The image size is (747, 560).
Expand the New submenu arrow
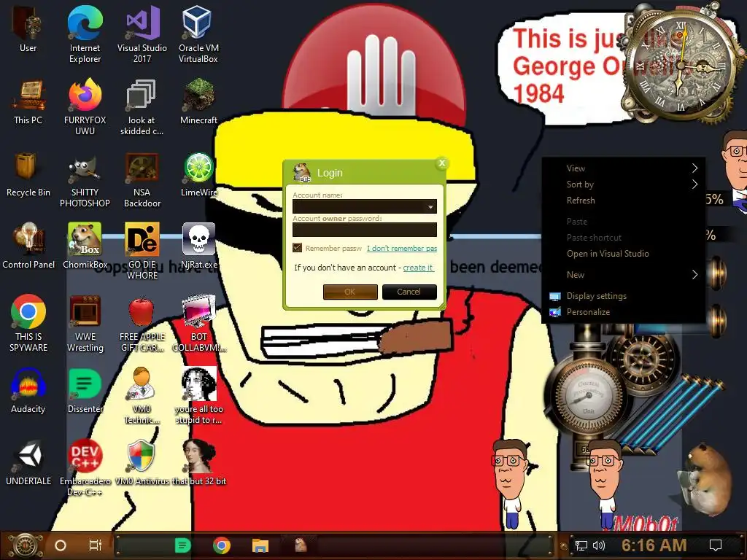694,274
